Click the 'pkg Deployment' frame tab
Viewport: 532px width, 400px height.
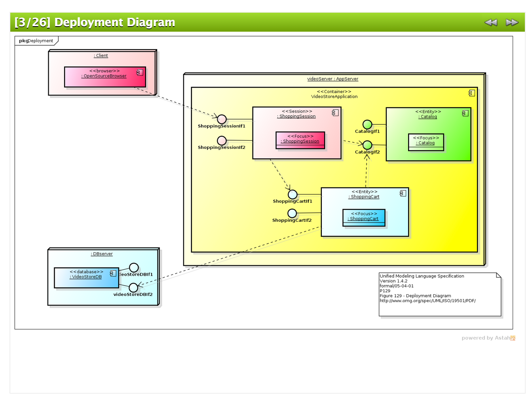pyautogui.click(x=36, y=41)
